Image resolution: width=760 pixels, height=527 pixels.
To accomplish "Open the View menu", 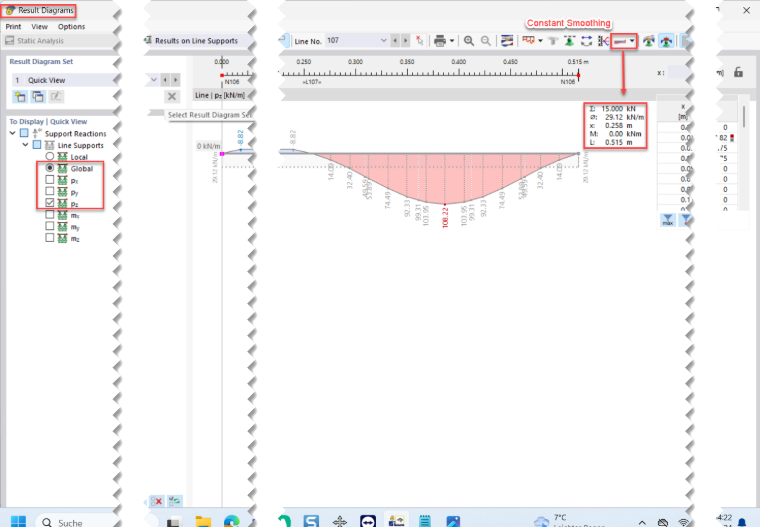I will (39, 27).
